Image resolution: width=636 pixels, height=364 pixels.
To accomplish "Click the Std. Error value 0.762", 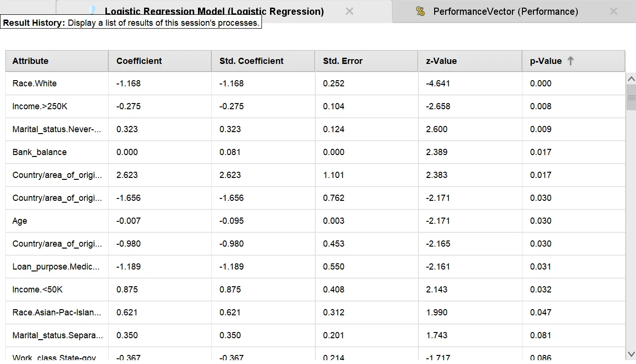I will [x=367, y=198].
